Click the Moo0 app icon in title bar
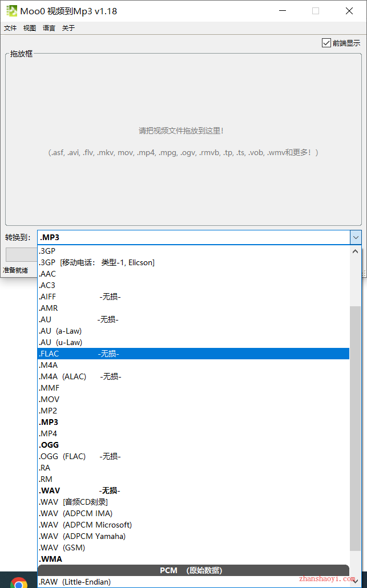Image resolution: width=367 pixels, height=588 pixels. coord(11,11)
